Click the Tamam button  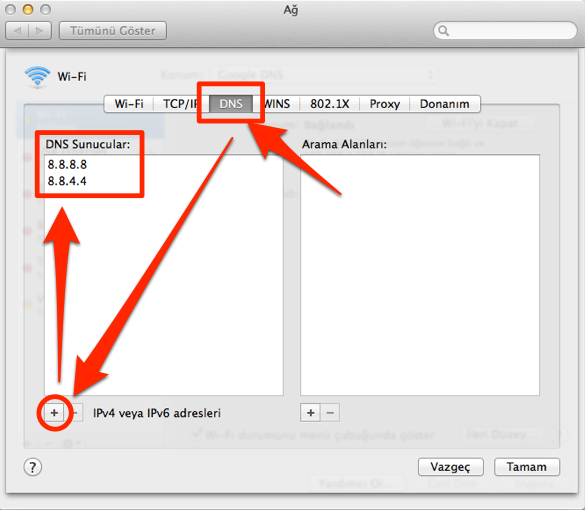pos(527,467)
